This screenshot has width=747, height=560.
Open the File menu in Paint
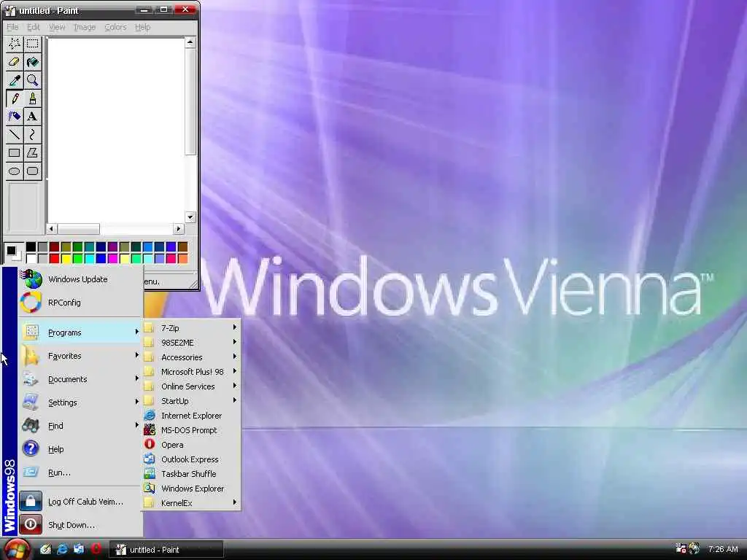click(12, 27)
